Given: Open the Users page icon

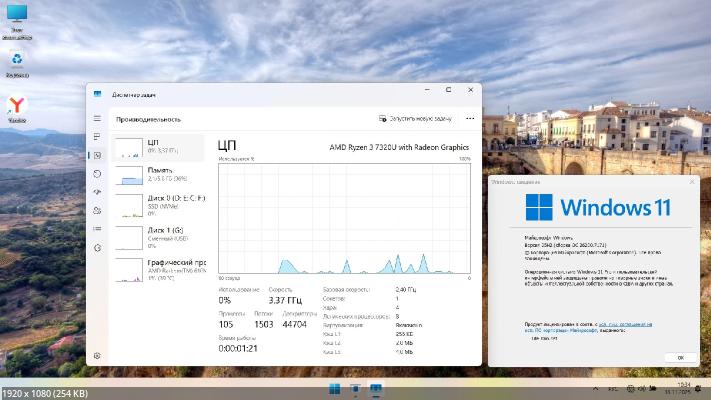Looking at the screenshot, I should (97, 210).
